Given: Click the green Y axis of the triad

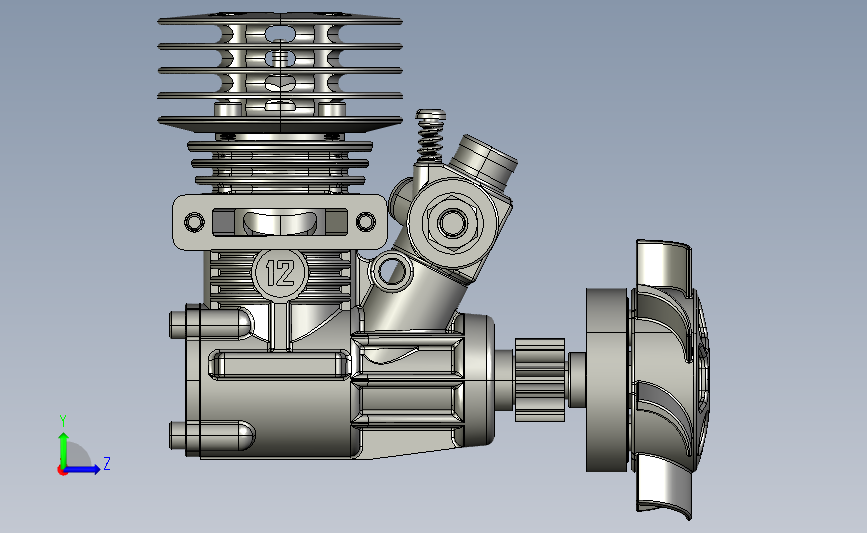Looking at the screenshot, I should pos(63,450).
